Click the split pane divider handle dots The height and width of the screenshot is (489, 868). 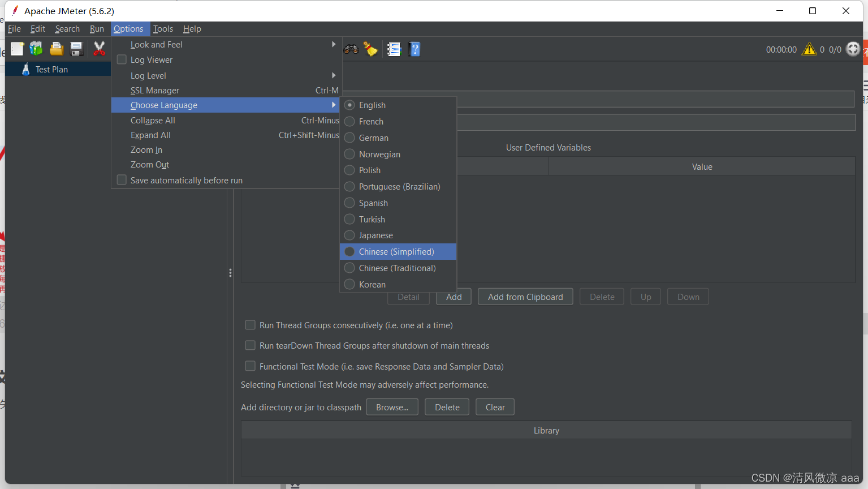(x=230, y=273)
